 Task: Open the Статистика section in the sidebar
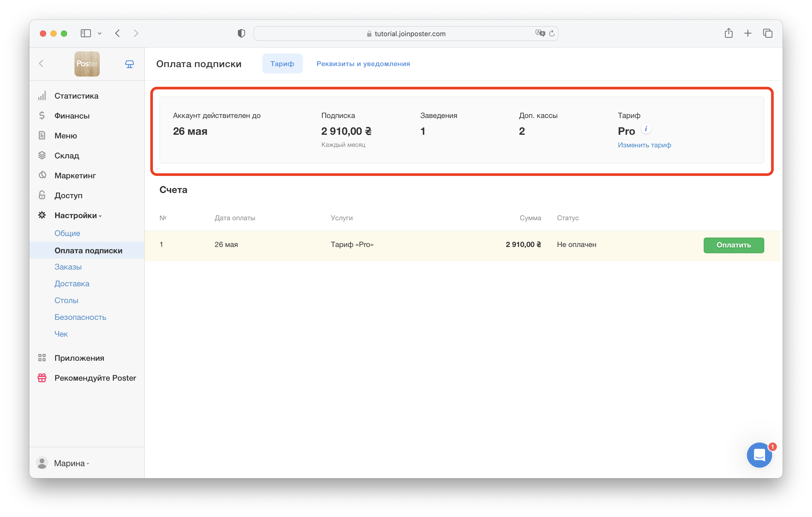pos(76,96)
